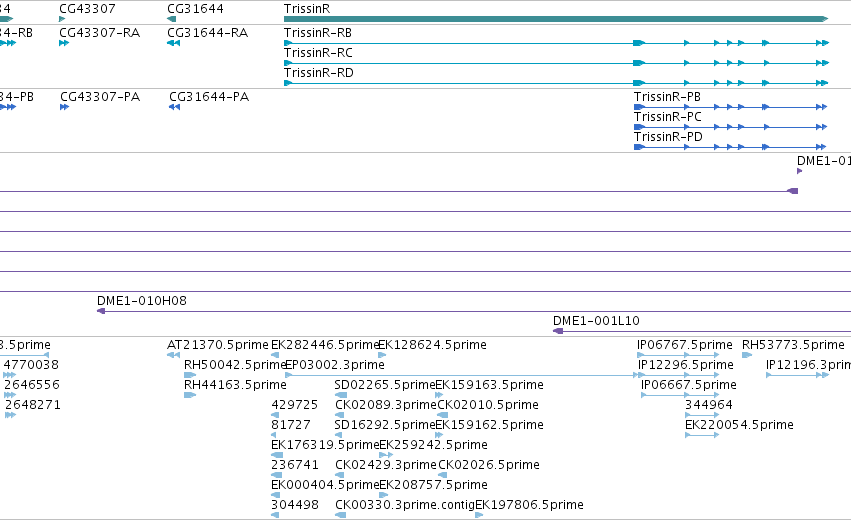The height and width of the screenshot is (520, 851).
Task: Select feature label 304498
Action: (295, 505)
